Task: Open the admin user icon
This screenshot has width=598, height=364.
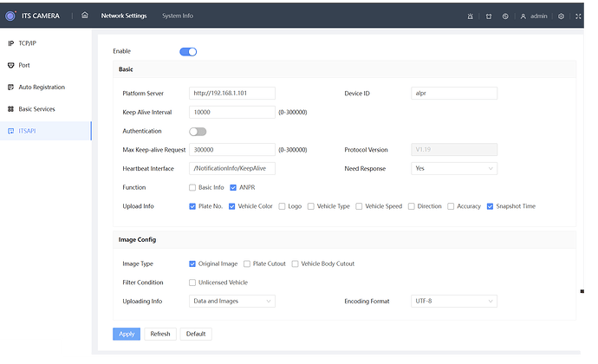Action: (523, 16)
